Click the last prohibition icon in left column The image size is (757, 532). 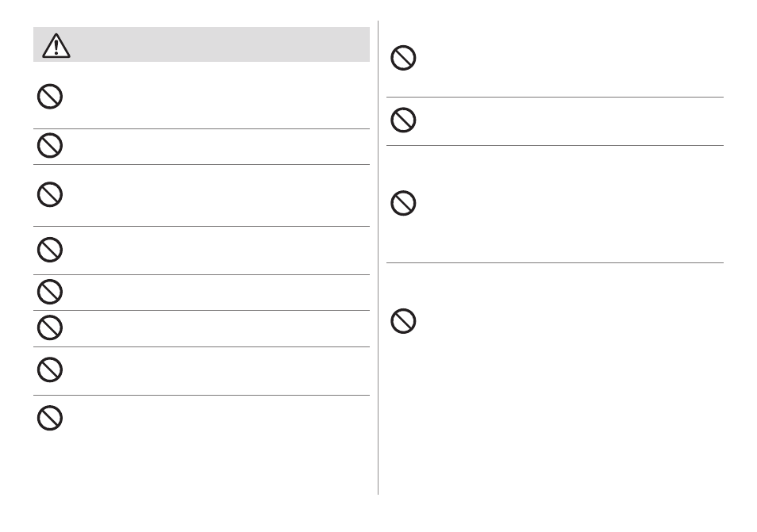point(50,418)
